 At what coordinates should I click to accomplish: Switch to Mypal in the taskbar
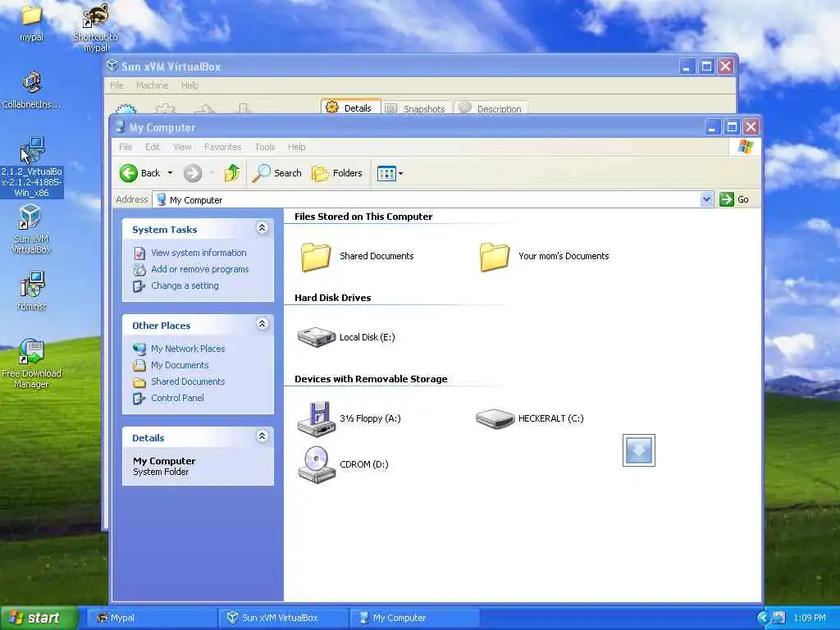click(152, 618)
